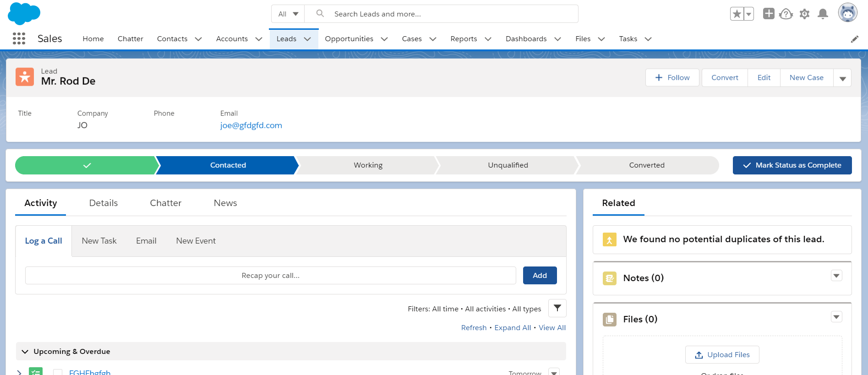Expand the Opportunities nav dropdown chevron
Image resolution: width=868 pixels, height=375 pixels.
[x=384, y=39]
